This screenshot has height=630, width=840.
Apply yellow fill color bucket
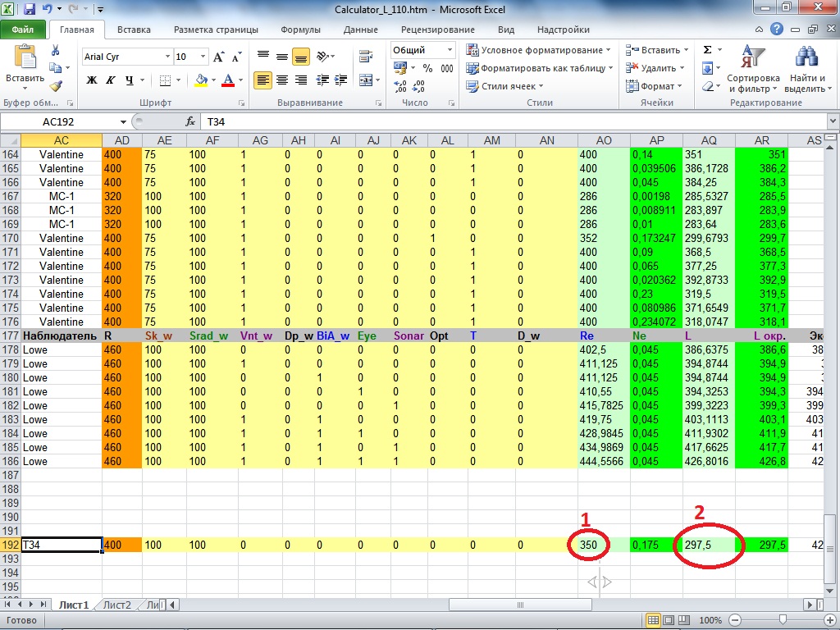pos(202,80)
